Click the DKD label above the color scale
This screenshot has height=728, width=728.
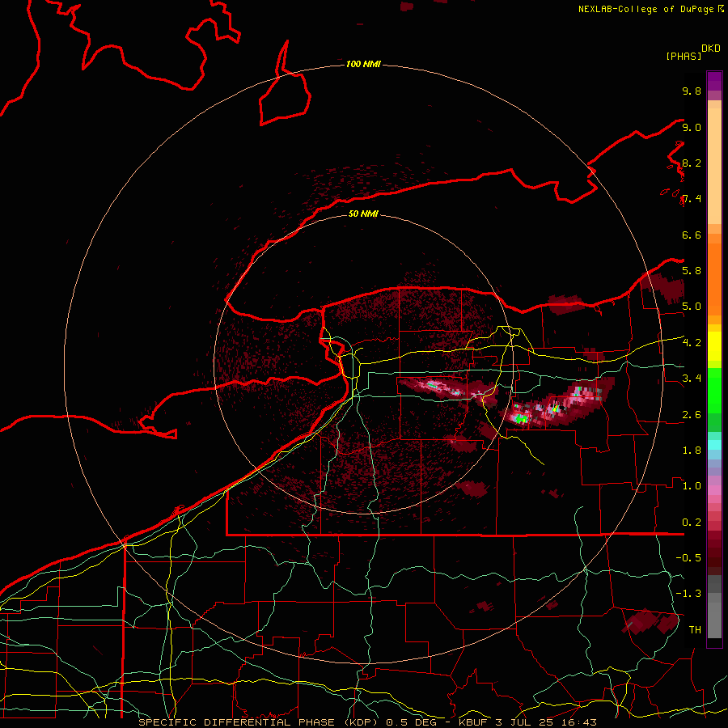coord(711,49)
